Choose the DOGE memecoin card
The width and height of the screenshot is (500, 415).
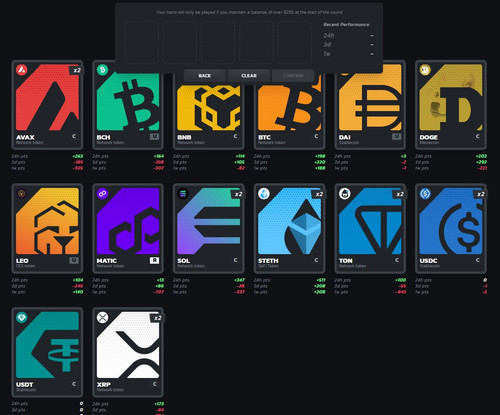coord(451,105)
